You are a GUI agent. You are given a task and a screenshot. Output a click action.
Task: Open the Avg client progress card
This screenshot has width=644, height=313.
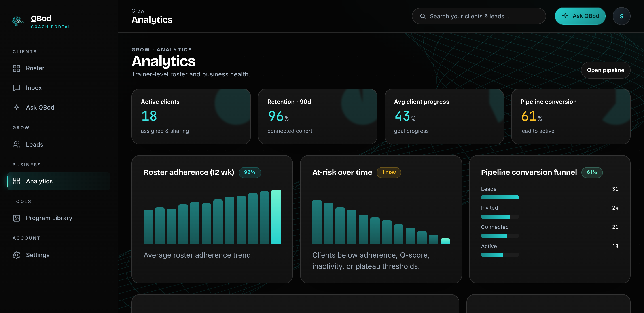(x=444, y=116)
